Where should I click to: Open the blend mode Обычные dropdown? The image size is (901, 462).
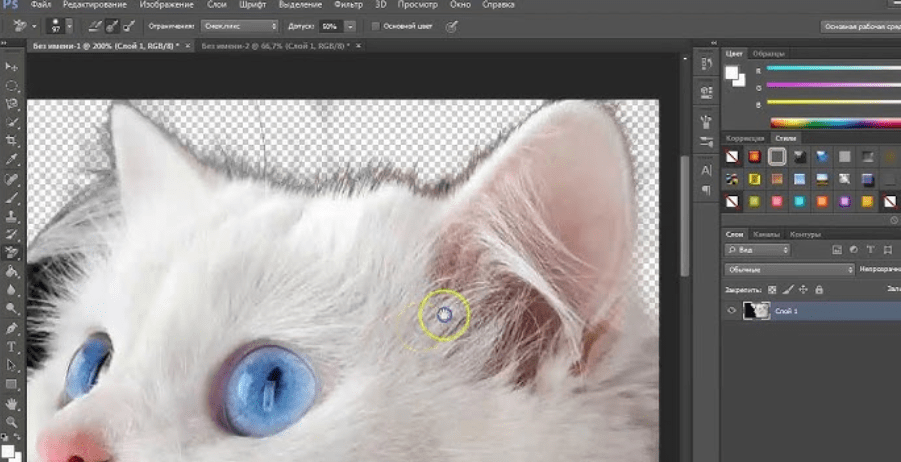point(790,270)
